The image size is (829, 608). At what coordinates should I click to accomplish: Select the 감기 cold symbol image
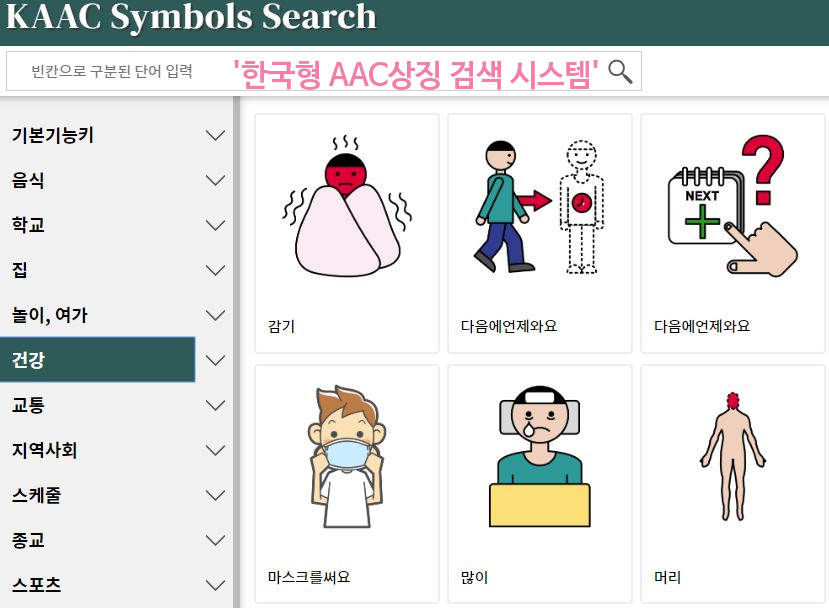pos(347,206)
